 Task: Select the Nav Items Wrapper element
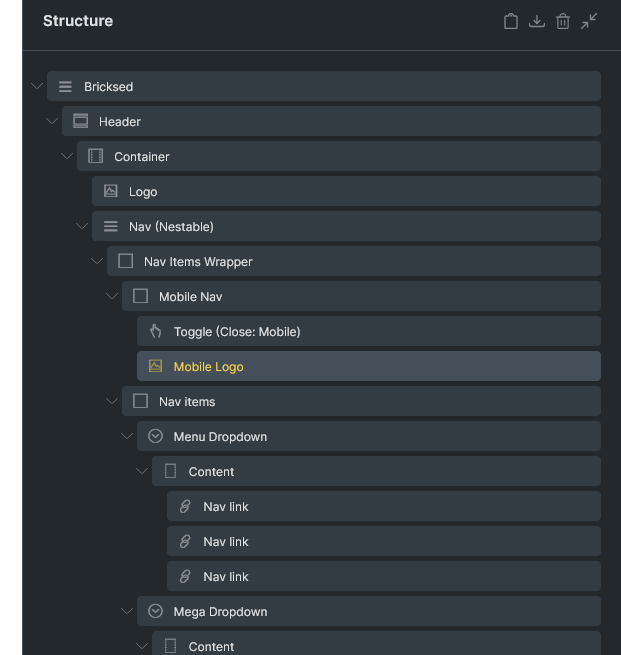tap(354, 261)
